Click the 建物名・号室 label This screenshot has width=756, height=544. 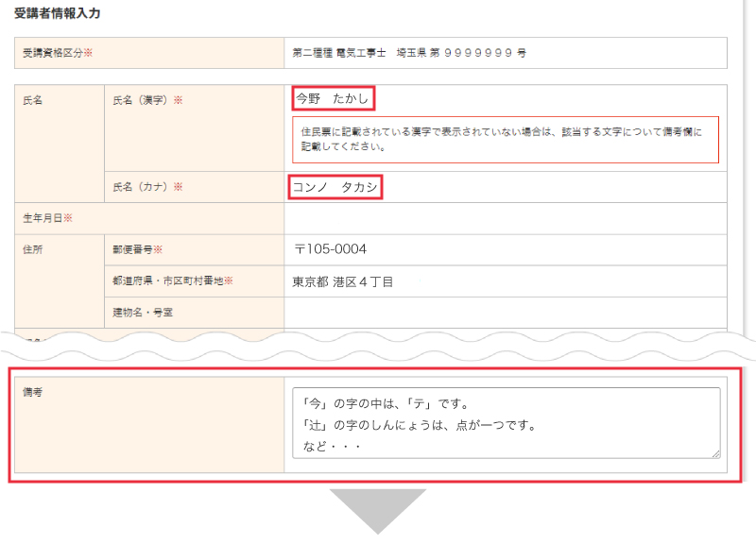click(143, 312)
